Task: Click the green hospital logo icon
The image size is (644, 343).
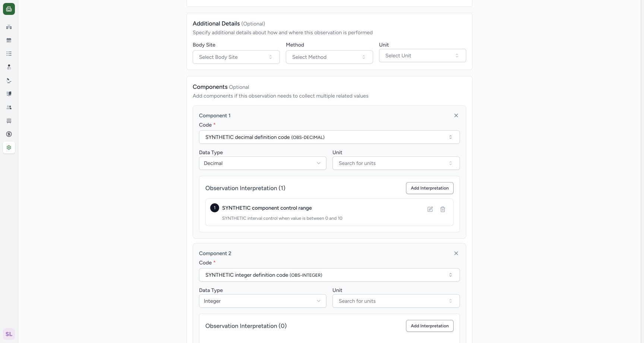Action: (9, 9)
